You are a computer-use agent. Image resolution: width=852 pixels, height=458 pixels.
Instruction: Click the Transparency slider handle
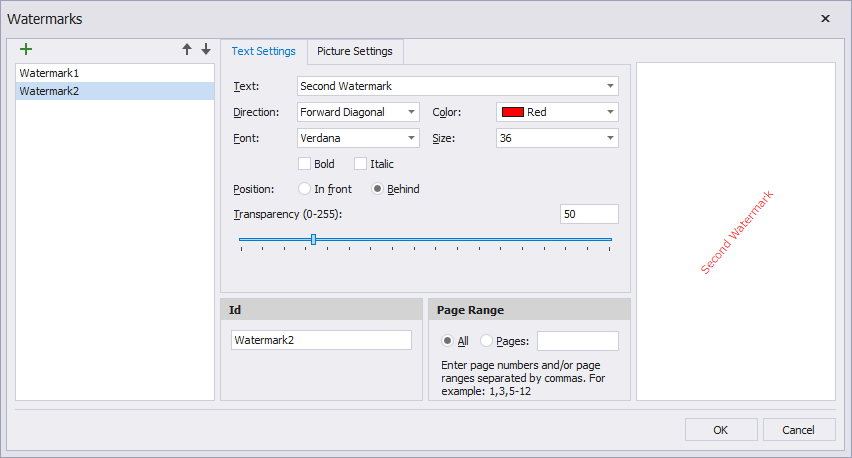[314, 239]
